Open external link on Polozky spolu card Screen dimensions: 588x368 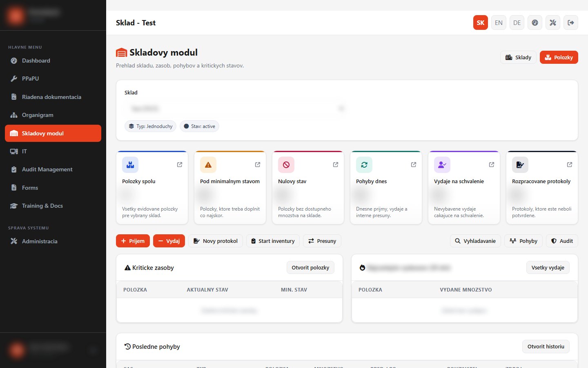coord(180,165)
